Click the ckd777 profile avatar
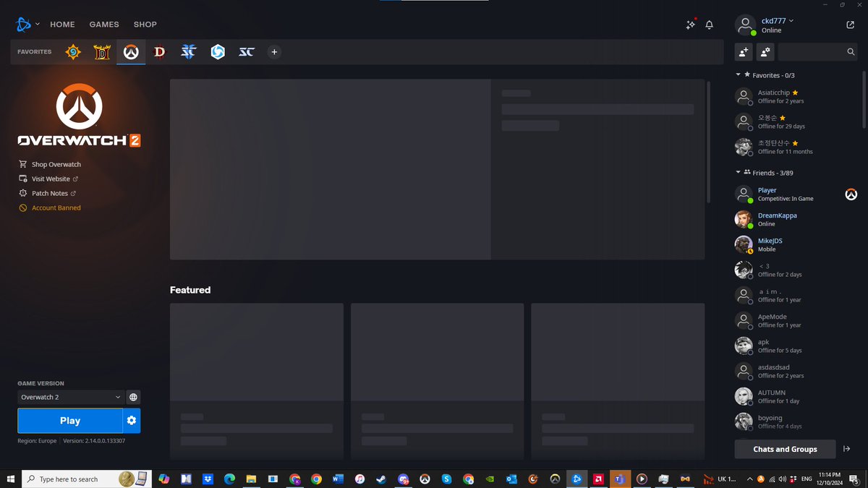The width and height of the screenshot is (868, 488). point(745,25)
